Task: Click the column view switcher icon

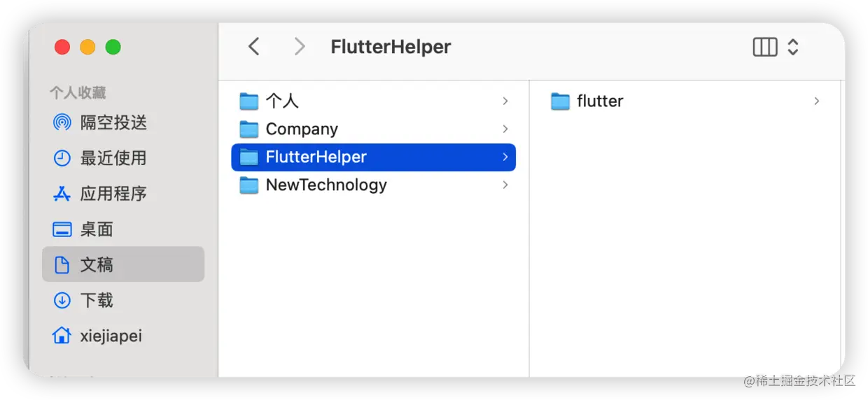Action: coord(764,47)
